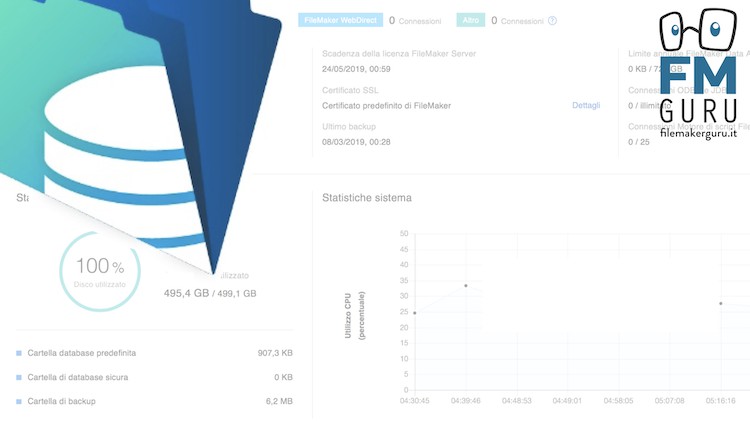Click the filemakerguru.it site text
Screen dimensions: 750x422
[698, 133]
